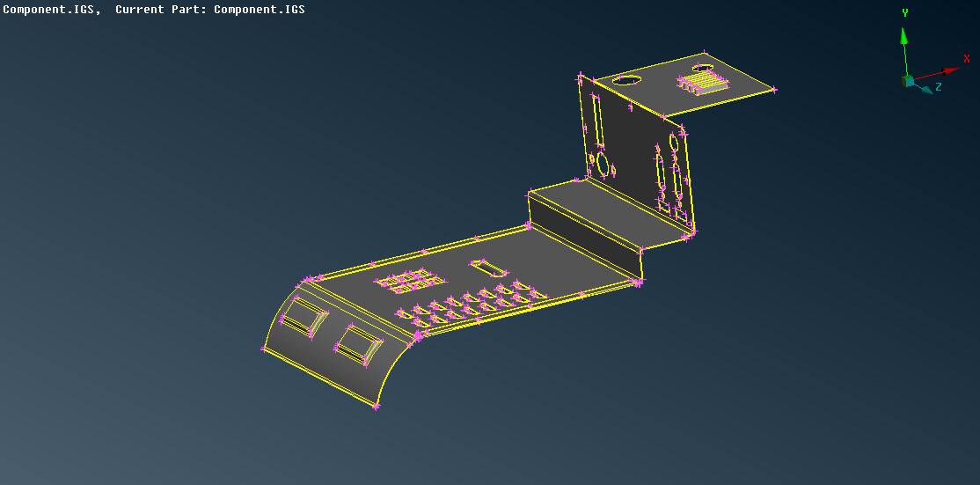980x485 pixels.
Task: Pick the tall narrow slot on vertical wall's left edge
Action: tap(596, 119)
